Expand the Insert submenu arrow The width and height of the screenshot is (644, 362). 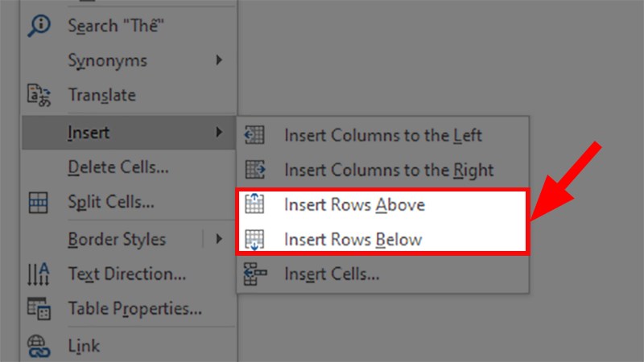click(x=219, y=132)
